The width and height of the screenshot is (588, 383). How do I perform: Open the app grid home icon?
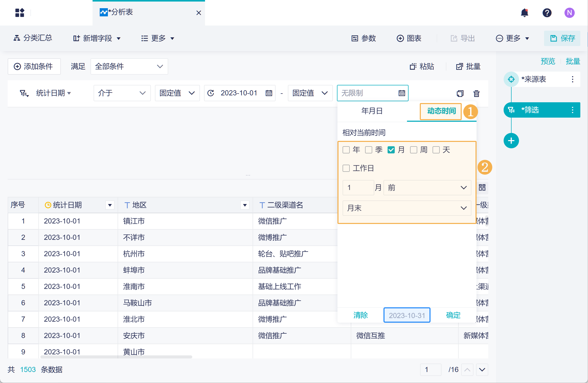pyautogui.click(x=20, y=13)
